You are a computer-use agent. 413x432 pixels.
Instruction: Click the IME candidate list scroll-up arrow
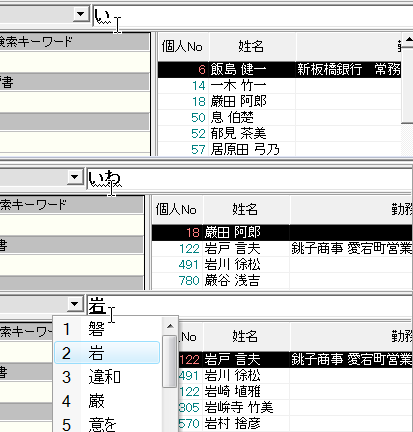[170, 326]
